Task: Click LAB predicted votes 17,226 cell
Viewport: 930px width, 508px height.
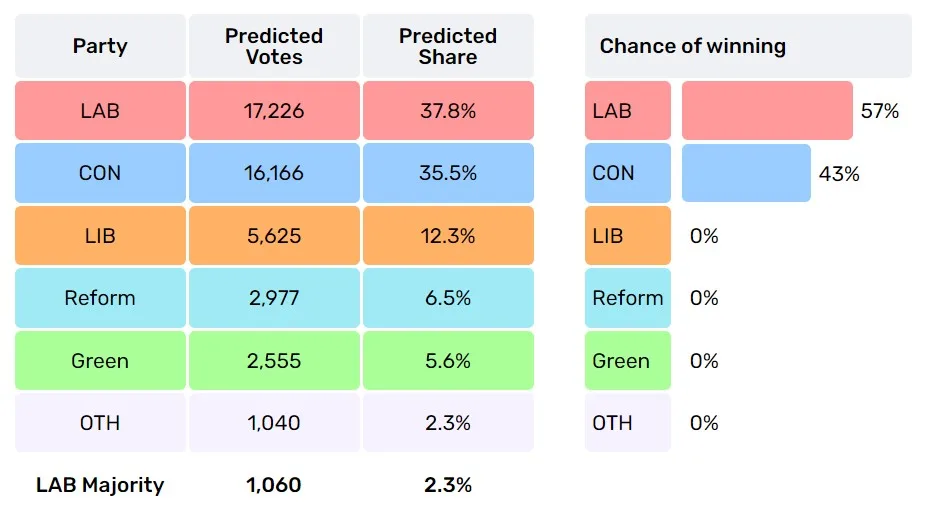Action: tap(274, 110)
